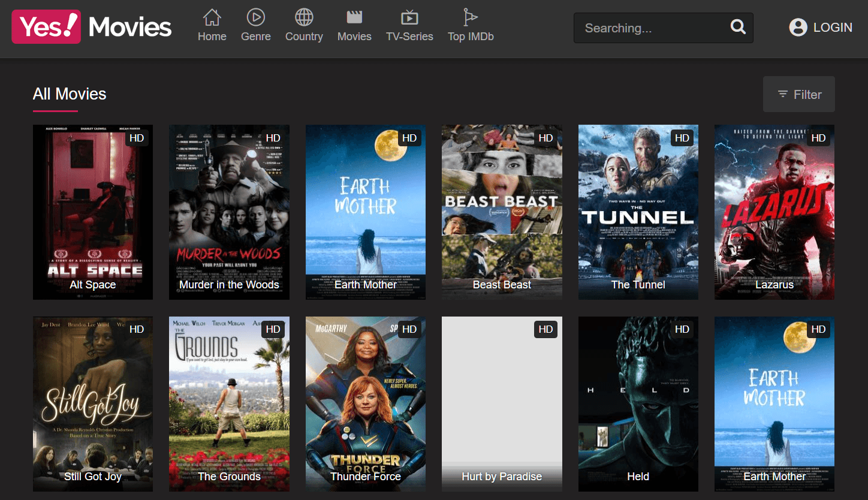
Task: Click the Yes! Movies logo
Action: (92, 27)
